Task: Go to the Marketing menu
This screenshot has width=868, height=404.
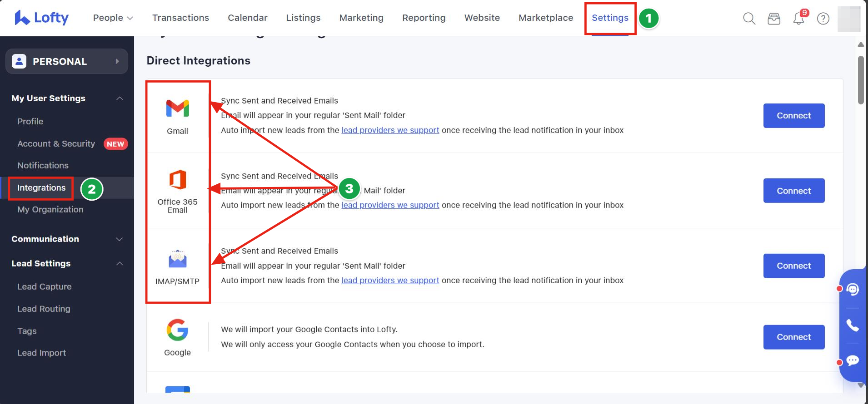Action: click(x=361, y=18)
